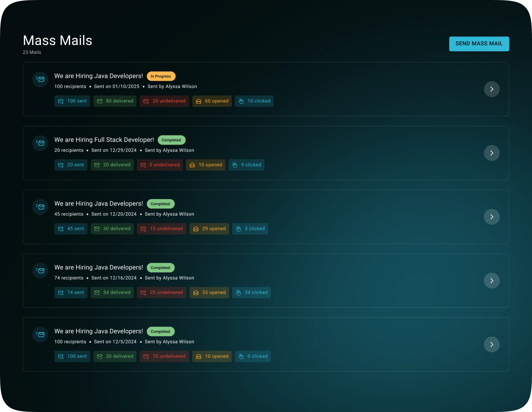
Task: Click 'Sent on 12/16/2024' text
Action: coord(114,278)
